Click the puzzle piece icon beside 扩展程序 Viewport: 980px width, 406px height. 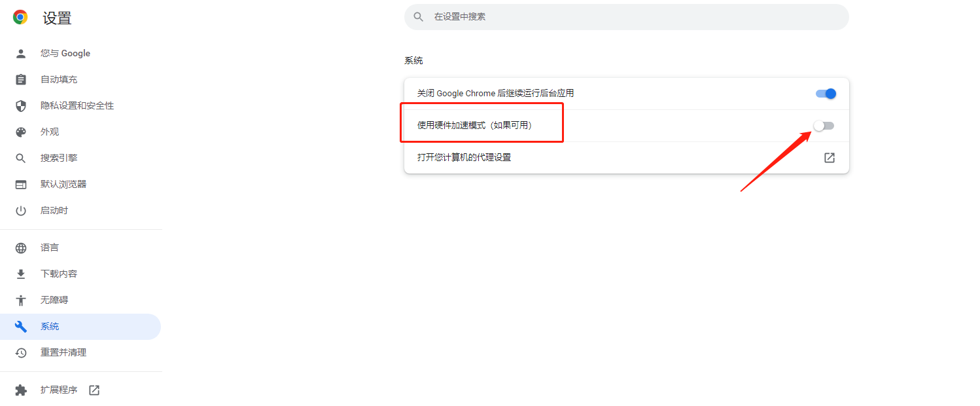21,390
